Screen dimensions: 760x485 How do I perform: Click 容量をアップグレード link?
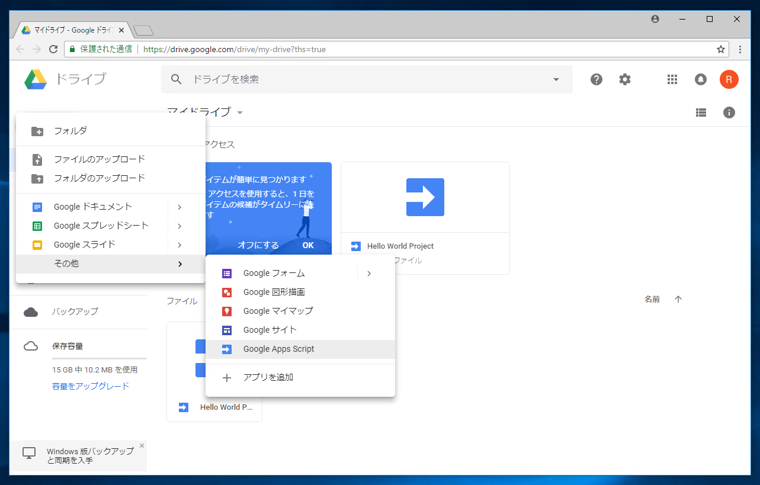point(91,386)
